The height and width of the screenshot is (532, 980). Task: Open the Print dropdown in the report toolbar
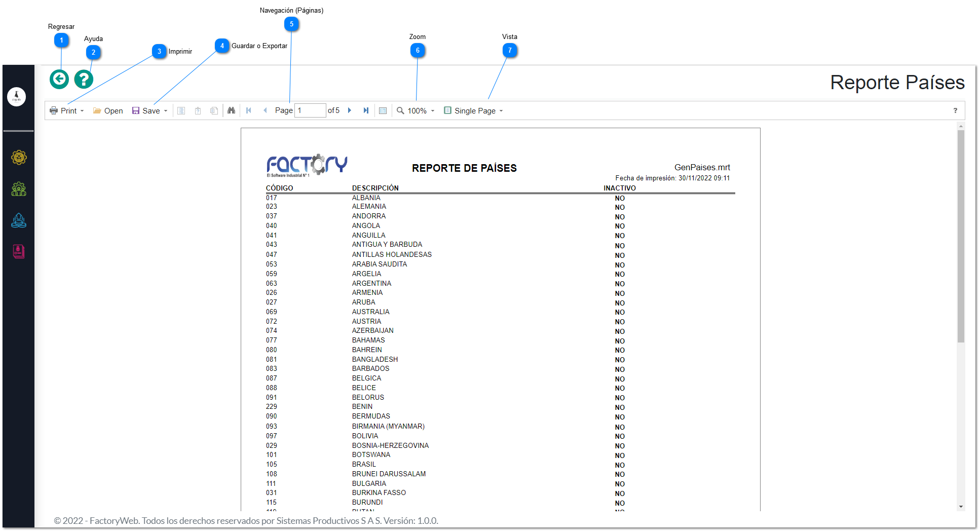point(67,110)
